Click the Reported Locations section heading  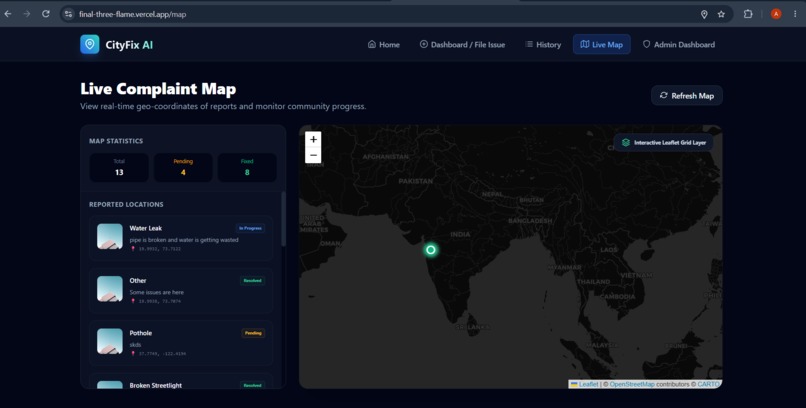(x=126, y=205)
